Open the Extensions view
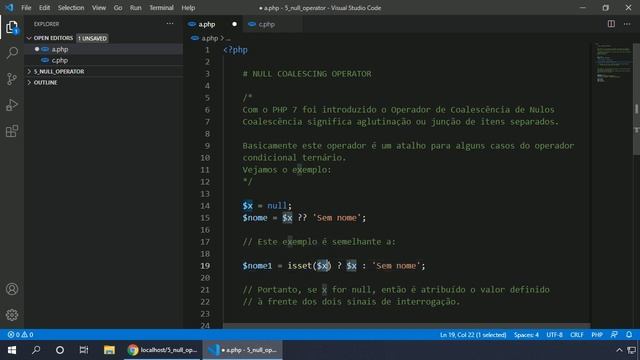The width and height of the screenshot is (640, 360). (x=12, y=131)
